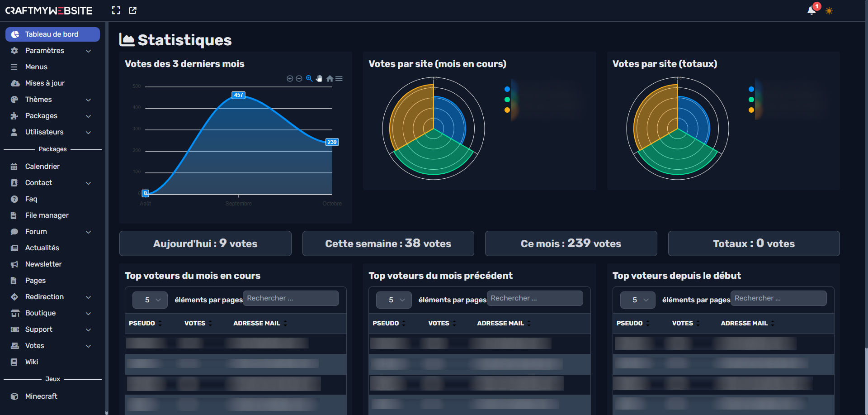Click the Calendrier calendar icon
This screenshot has height=415, width=868.
(14, 167)
